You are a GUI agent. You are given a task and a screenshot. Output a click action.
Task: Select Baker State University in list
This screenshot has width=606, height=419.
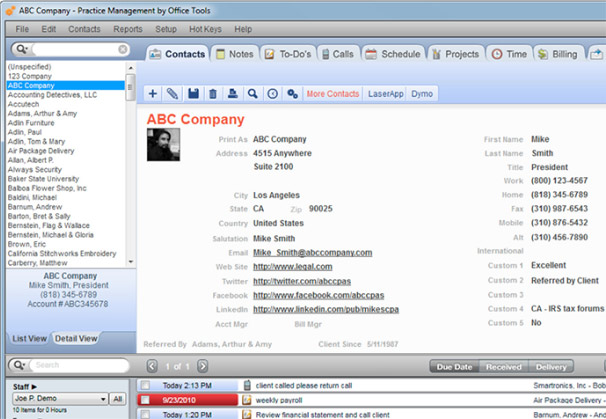(66, 179)
